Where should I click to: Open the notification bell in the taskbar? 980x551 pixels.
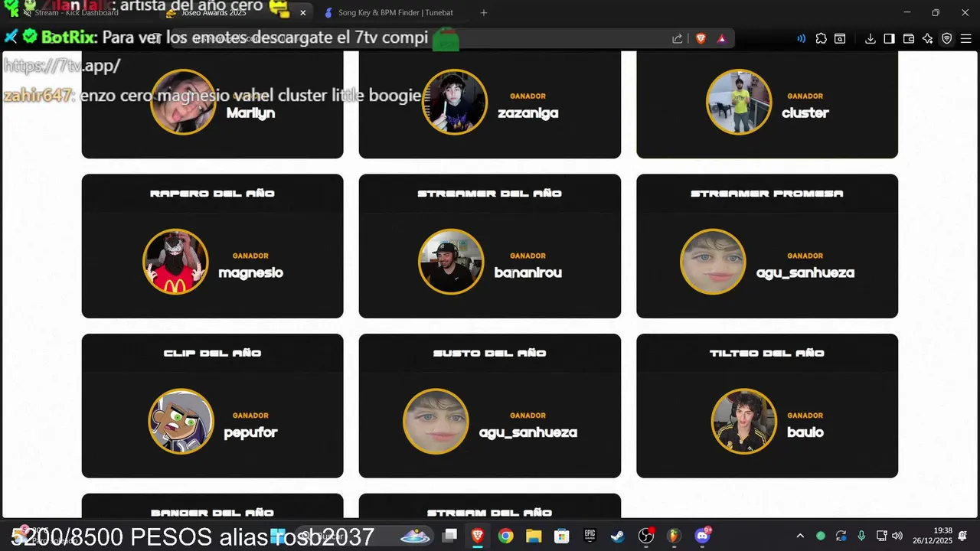(x=962, y=536)
